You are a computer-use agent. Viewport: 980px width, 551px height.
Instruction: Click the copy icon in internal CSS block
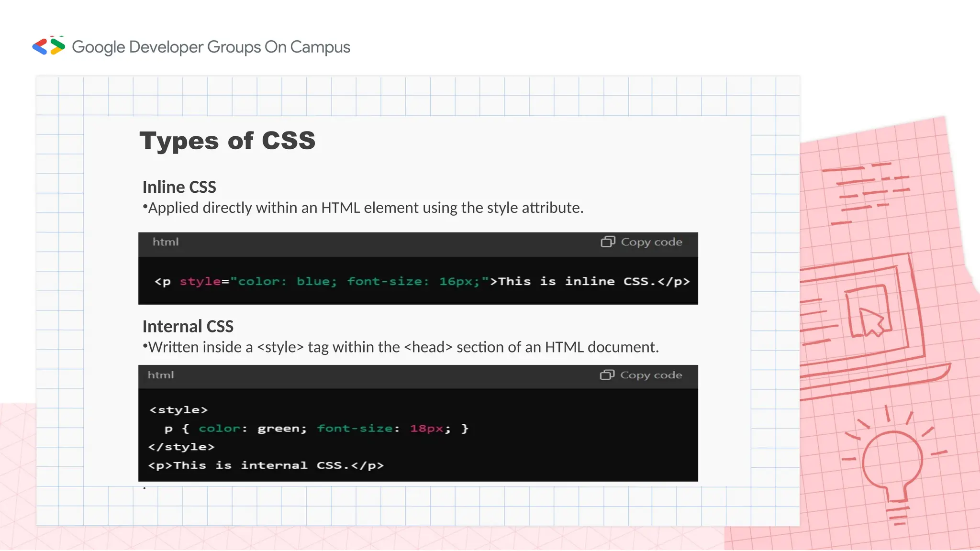coord(607,375)
